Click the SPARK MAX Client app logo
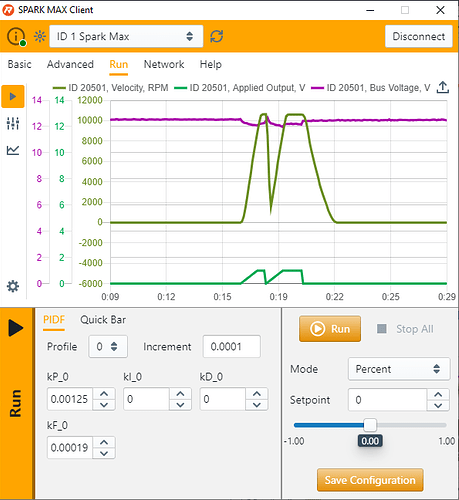The width and height of the screenshot is (459, 500). tap(8, 10)
